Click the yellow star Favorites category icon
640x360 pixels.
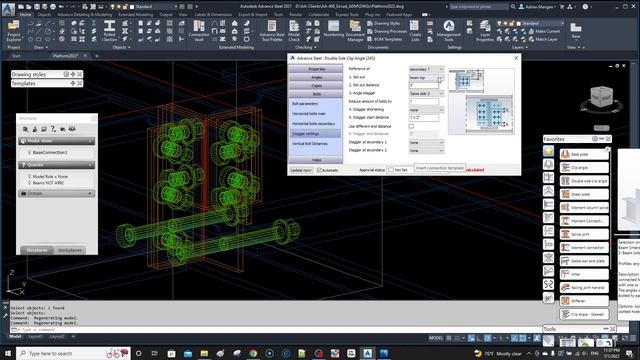tap(549, 151)
